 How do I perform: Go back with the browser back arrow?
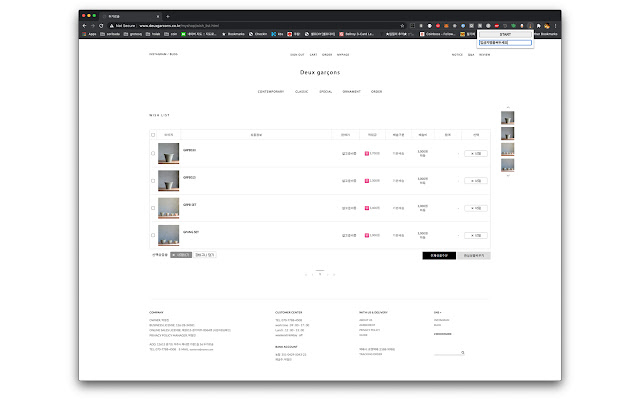coord(84,26)
